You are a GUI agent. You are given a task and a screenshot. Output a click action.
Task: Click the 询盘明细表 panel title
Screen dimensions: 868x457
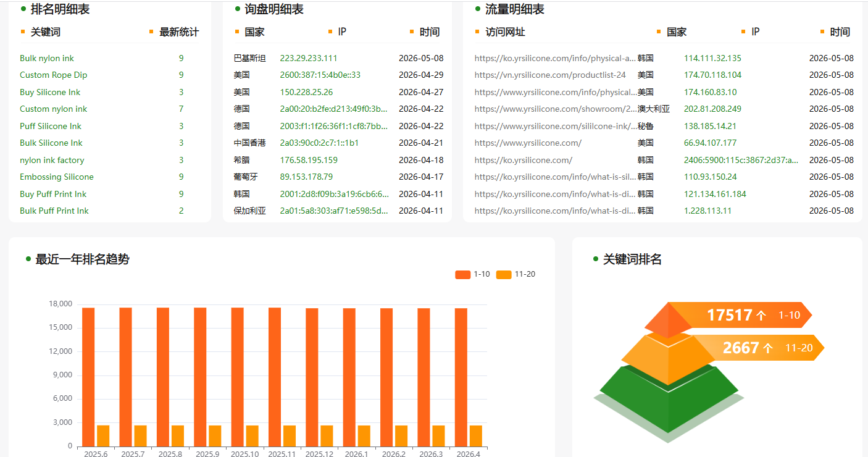tap(274, 9)
